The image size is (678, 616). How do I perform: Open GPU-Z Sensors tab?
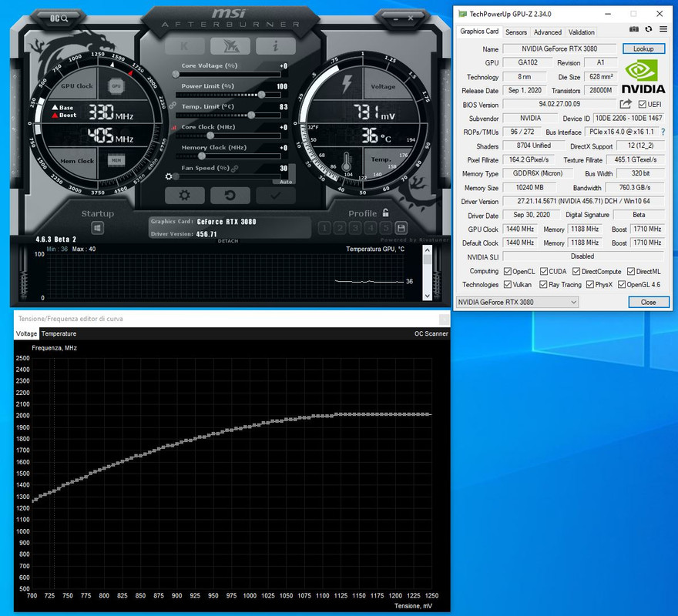[516, 32]
